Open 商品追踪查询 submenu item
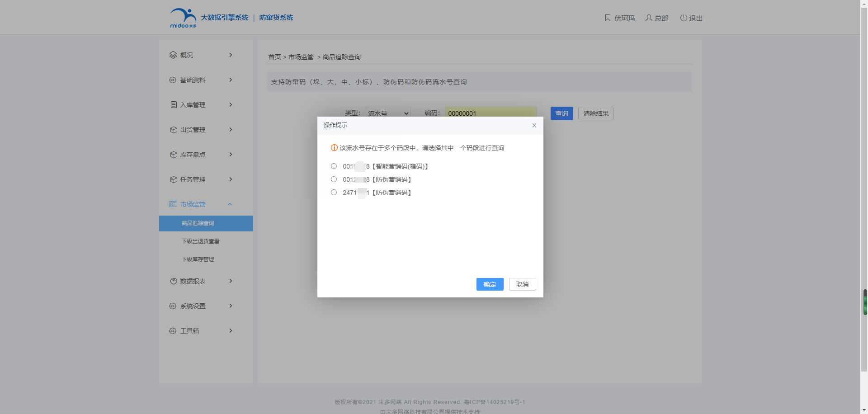 [206, 223]
